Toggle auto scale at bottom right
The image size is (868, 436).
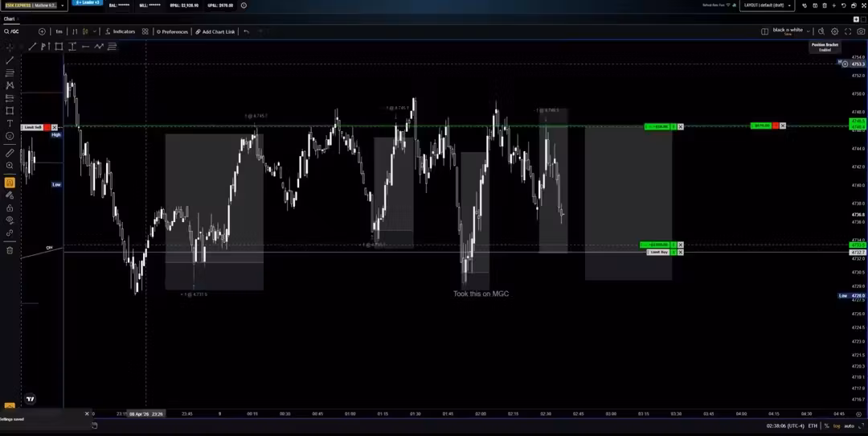click(849, 426)
